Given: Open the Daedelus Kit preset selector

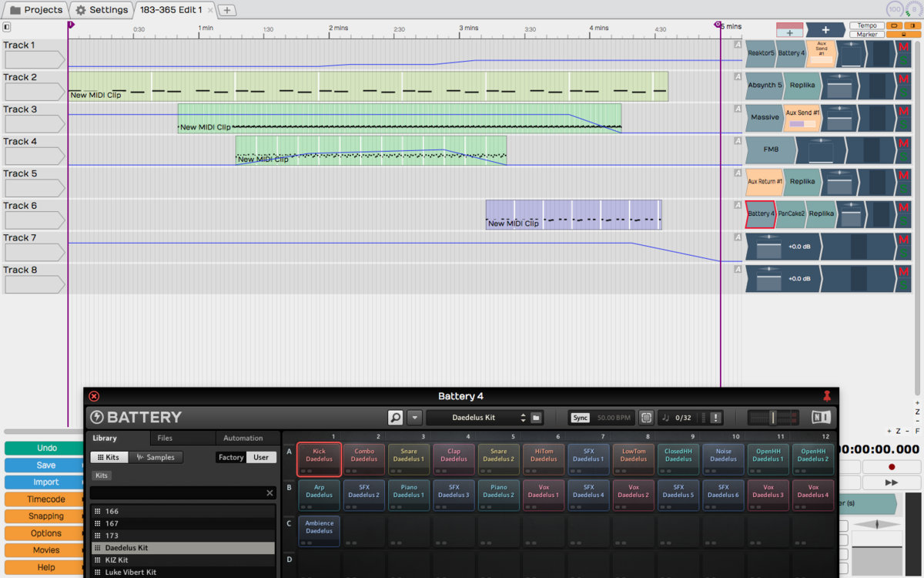Looking at the screenshot, I should coord(476,418).
